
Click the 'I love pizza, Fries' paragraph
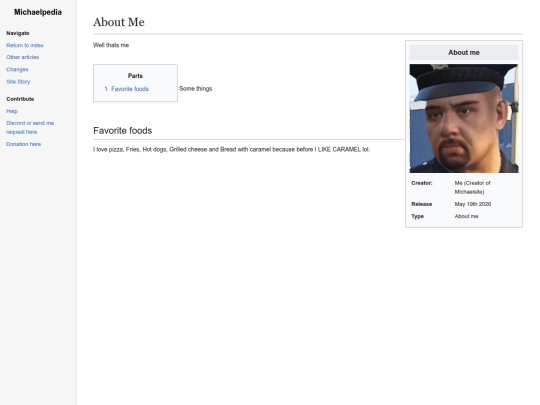(x=231, y=149)
